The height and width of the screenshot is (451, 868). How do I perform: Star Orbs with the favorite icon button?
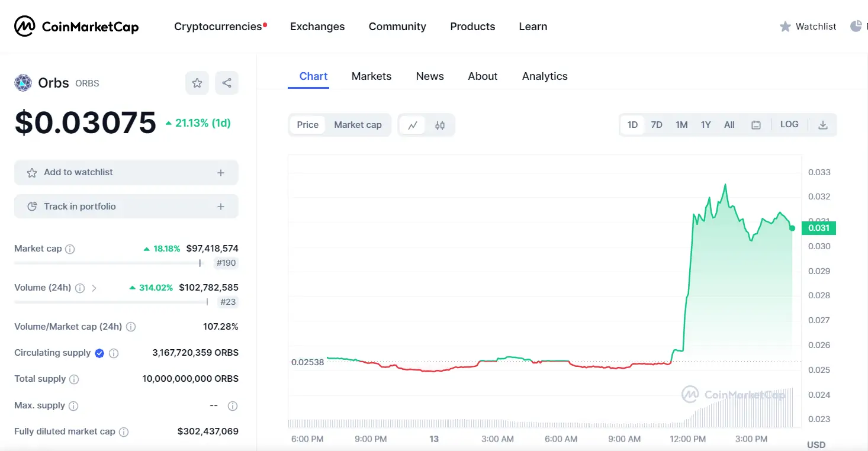point(197,83)
